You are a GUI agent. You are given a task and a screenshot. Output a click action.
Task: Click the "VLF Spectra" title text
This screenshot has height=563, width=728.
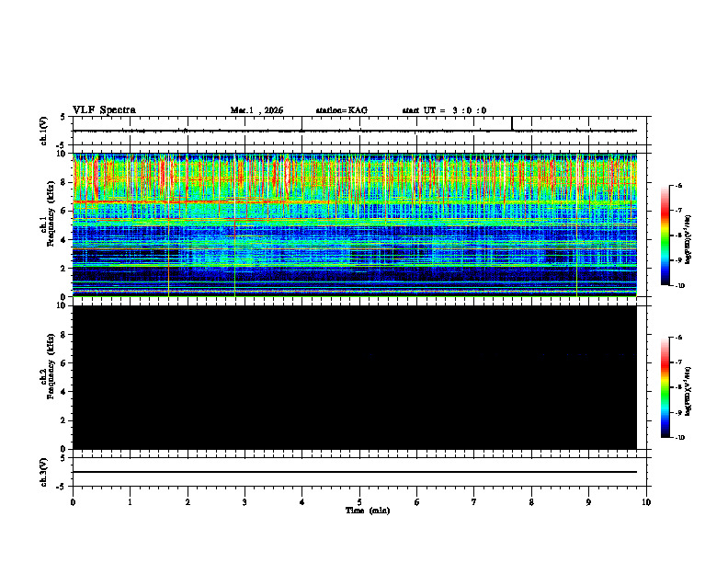[x=104, y=110]
